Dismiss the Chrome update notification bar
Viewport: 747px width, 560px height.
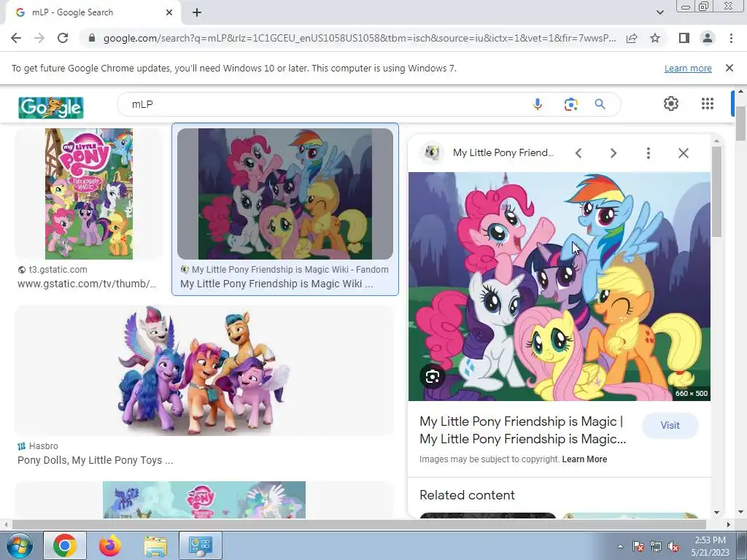(729, 68)
